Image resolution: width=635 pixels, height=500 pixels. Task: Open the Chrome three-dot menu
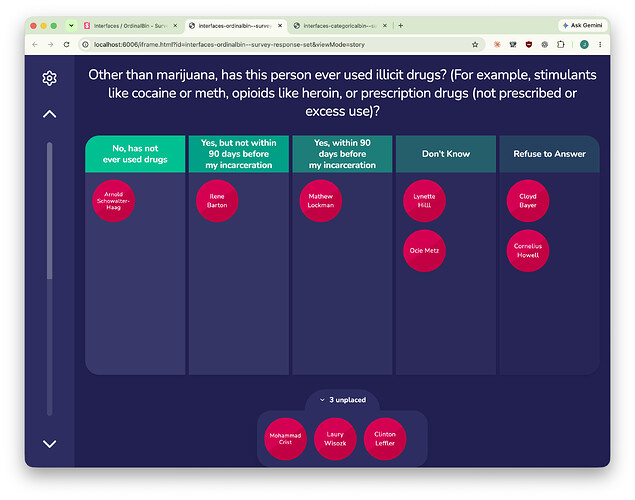click(600, 45)
